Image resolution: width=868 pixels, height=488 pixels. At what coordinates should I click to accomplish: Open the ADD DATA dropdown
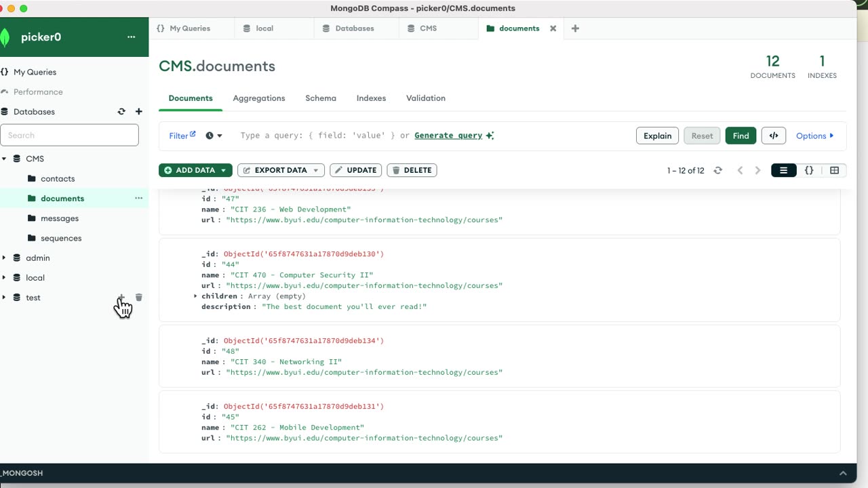195,171
